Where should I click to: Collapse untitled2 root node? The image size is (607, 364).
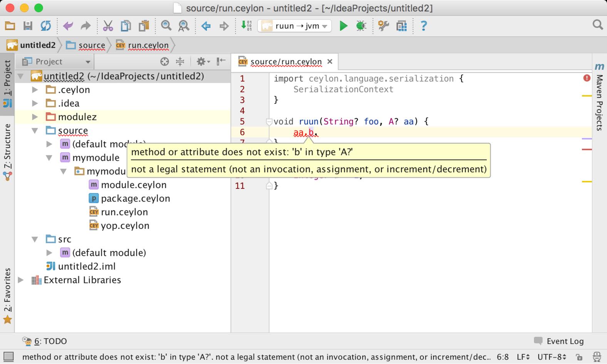pyautogui.click(x=21, y=76)
